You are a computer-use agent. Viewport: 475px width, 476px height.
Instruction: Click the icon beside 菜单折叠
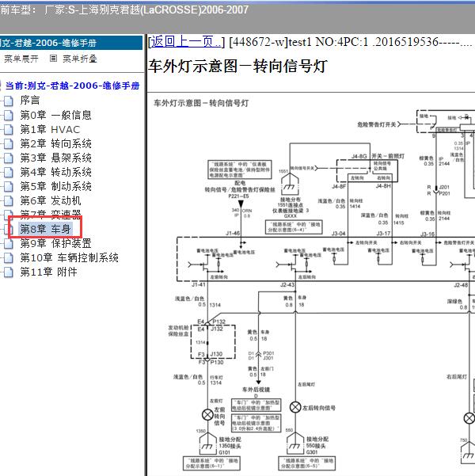(53, 59)
